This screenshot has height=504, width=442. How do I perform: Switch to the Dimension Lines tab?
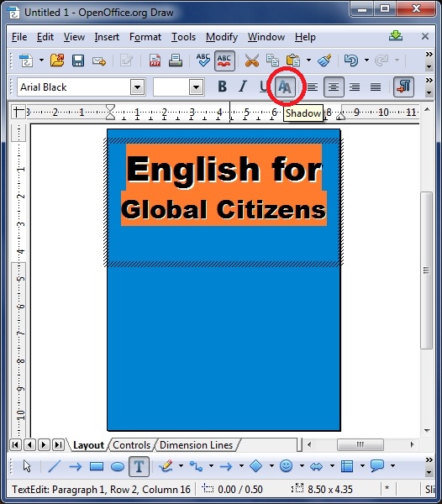pyautogui.click(x=196, y=445)
